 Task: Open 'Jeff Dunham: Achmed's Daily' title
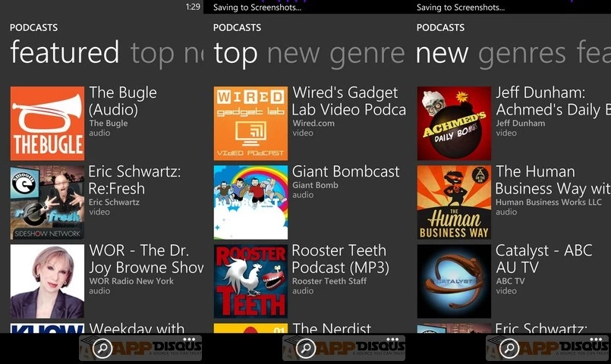coord(553,101)
